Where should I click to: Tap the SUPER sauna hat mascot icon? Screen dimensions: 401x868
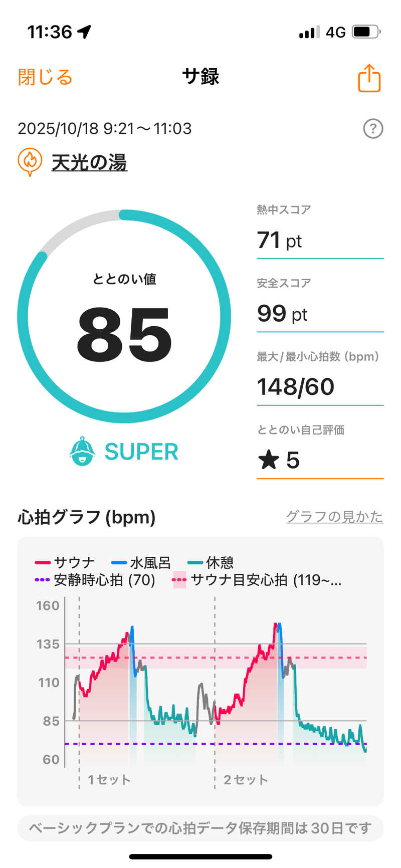point(82,452)
